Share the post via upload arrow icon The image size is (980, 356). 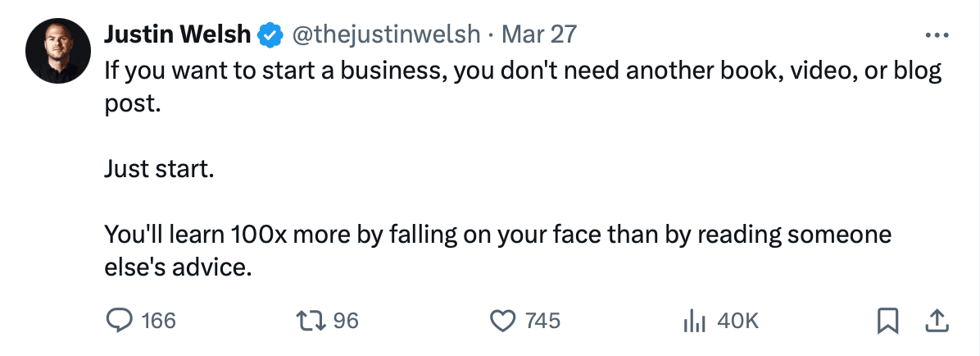(936, 320)
